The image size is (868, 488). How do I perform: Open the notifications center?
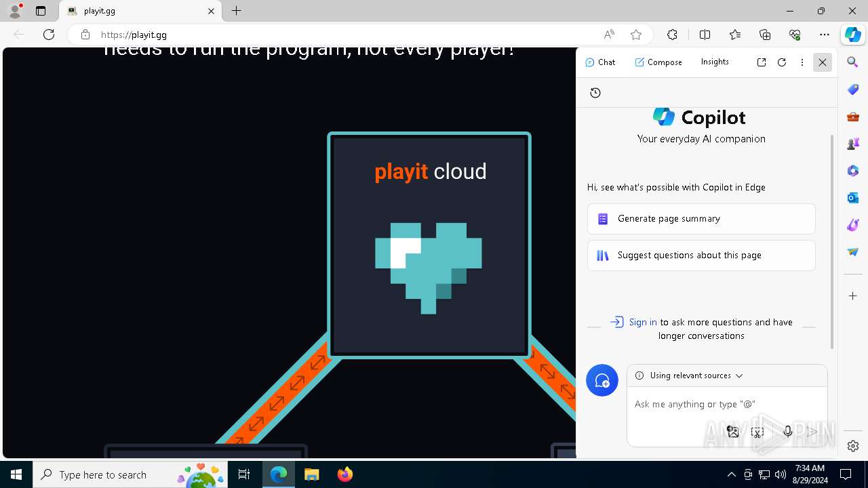(846, 474)
